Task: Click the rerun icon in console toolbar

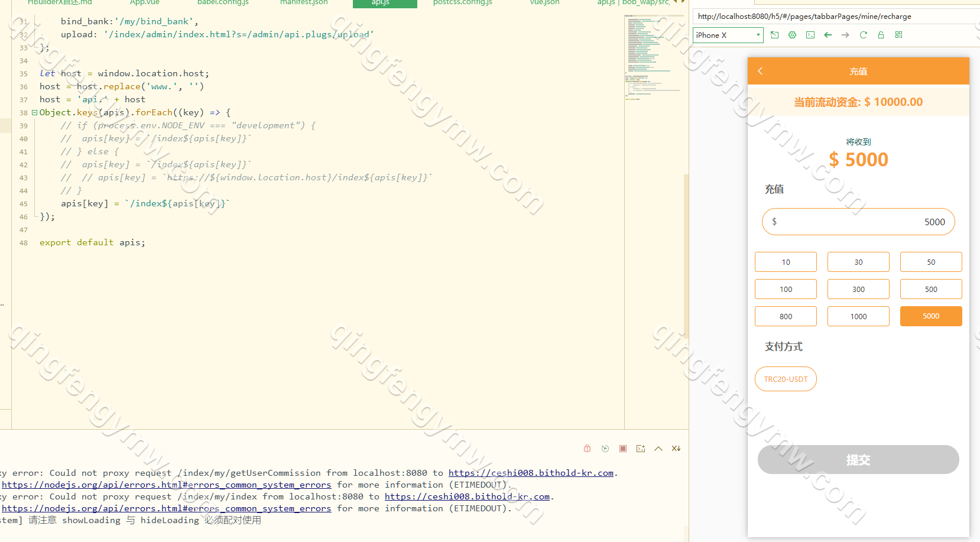Action: click(605, 449)
